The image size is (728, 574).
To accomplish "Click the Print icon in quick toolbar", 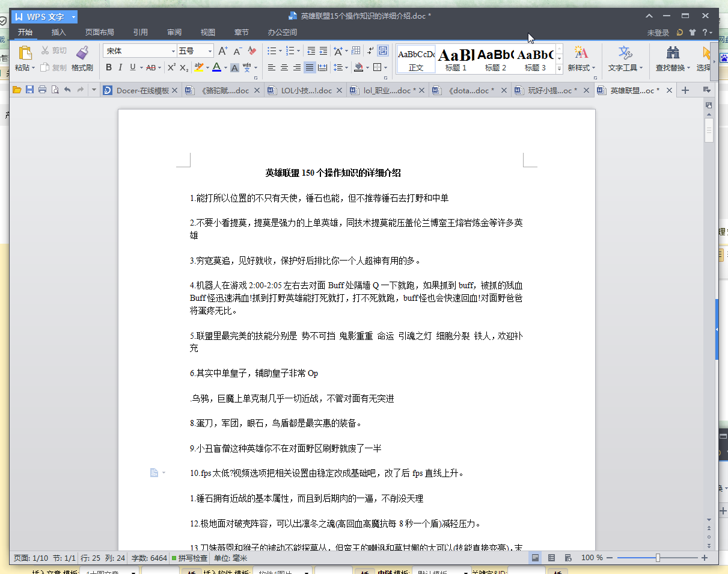I will (x=42, y=90).
